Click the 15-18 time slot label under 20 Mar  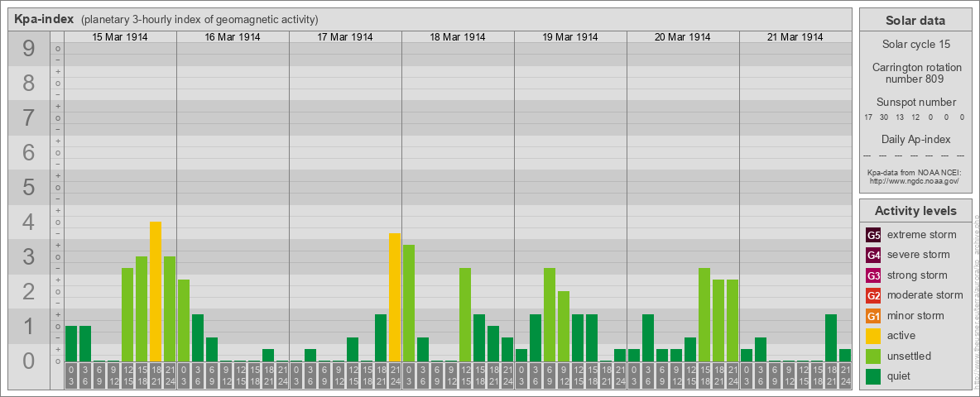pyautogui.click(x=704, y=375)
